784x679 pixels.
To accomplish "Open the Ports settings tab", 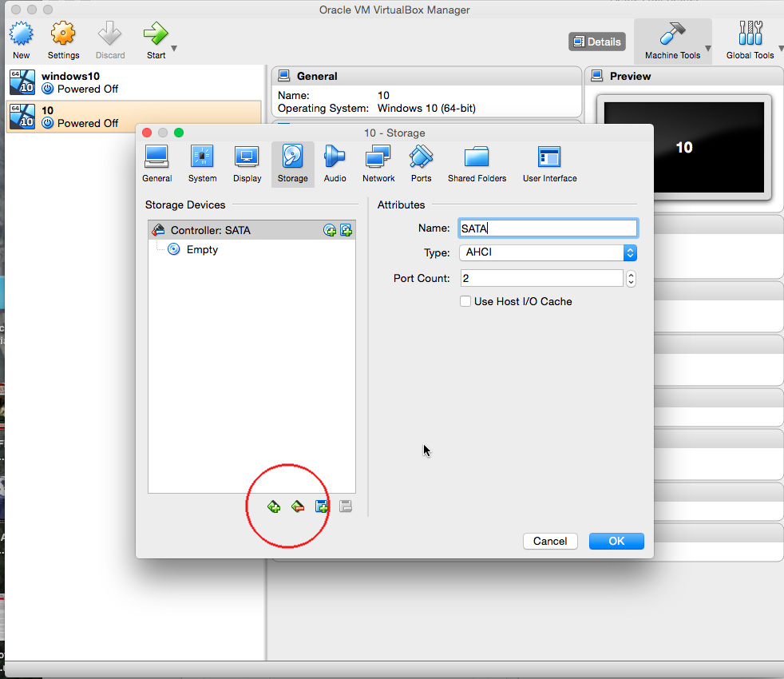I will pos(421,164).
